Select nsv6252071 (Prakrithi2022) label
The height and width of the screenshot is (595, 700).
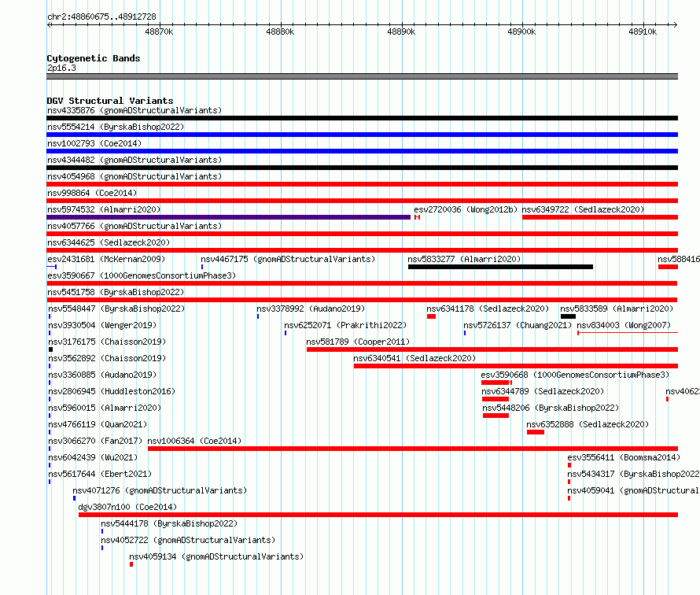click(345, 325)
